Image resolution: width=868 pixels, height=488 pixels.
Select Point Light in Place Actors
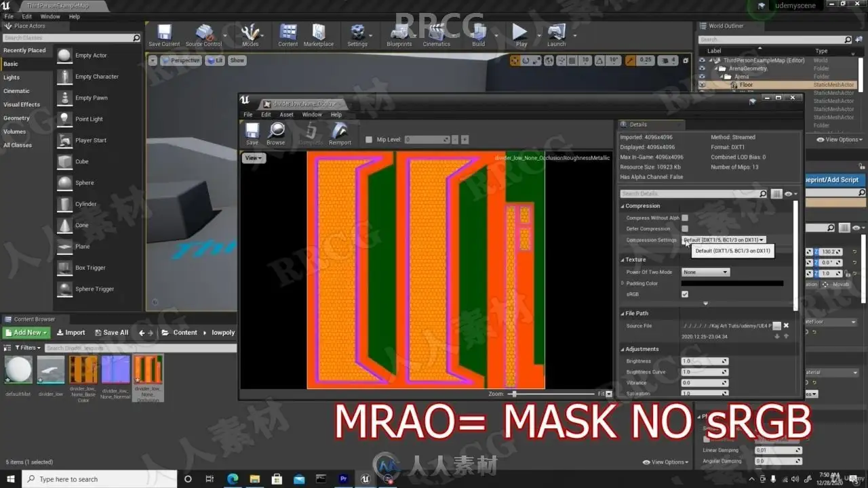tap(89, 119)
